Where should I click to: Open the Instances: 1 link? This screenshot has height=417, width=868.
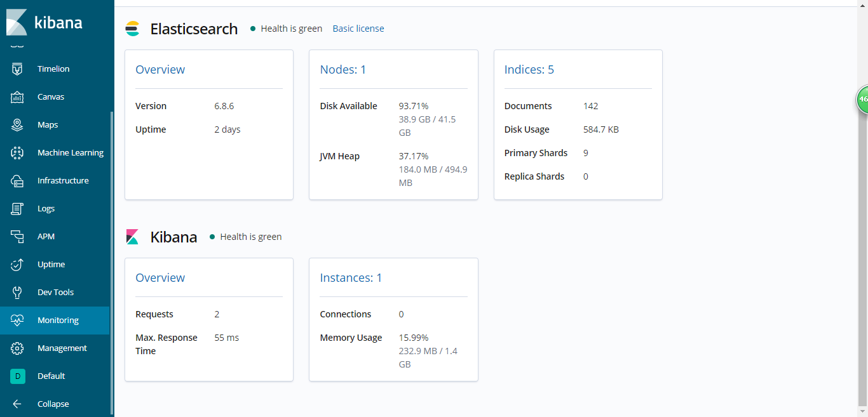351,278
